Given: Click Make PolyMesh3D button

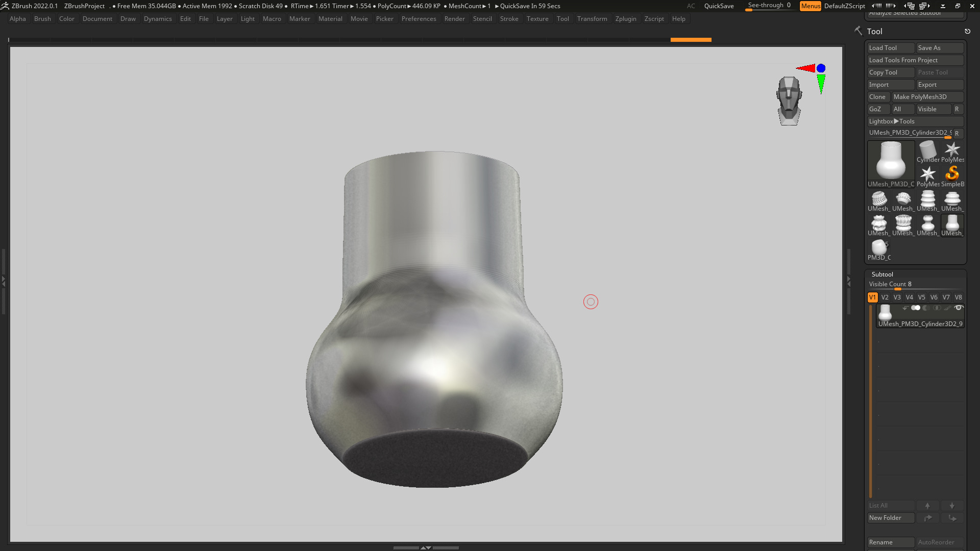Looking at the screenshot, I should tap(927, 97).
